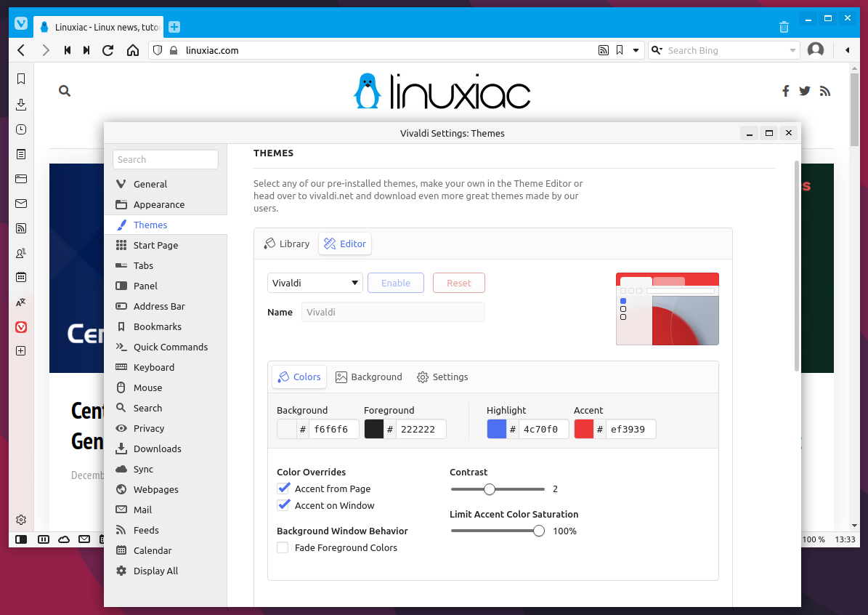Open Address Bar settings section
Viewport: 868px width, 615px height.
pyautogui.click(x=166, y=306)
